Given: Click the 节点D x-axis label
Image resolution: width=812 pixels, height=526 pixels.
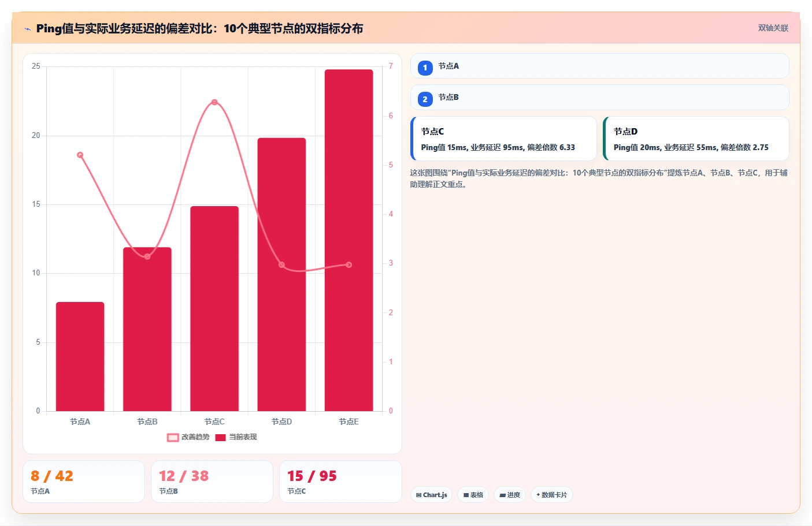Looking at the screenshot, I should 281,421.
